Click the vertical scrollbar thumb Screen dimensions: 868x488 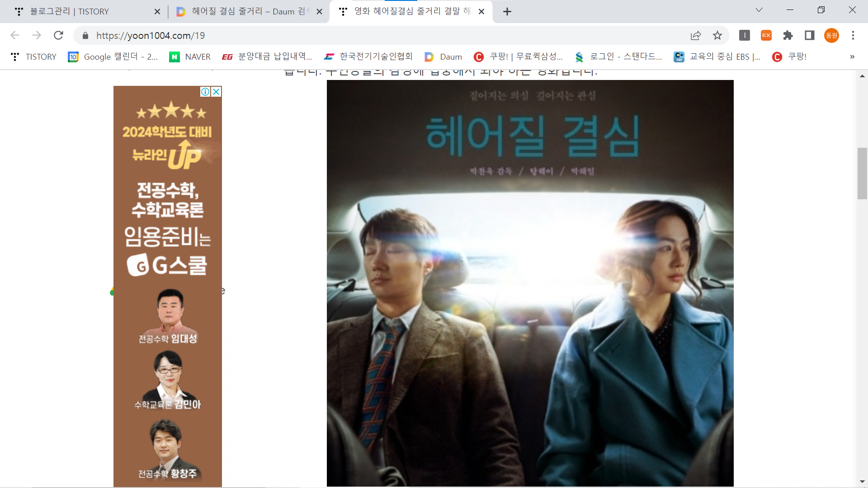(x=862, y=173)
